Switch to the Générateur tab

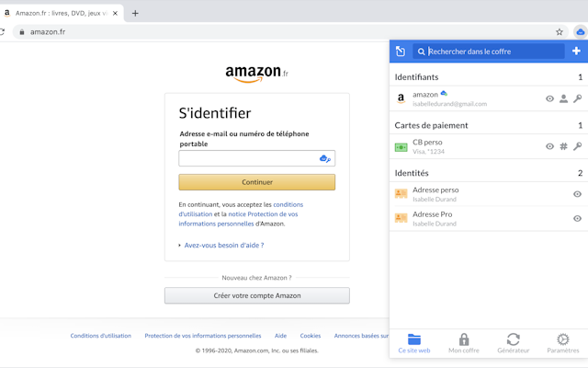click(x=513, y=343)
